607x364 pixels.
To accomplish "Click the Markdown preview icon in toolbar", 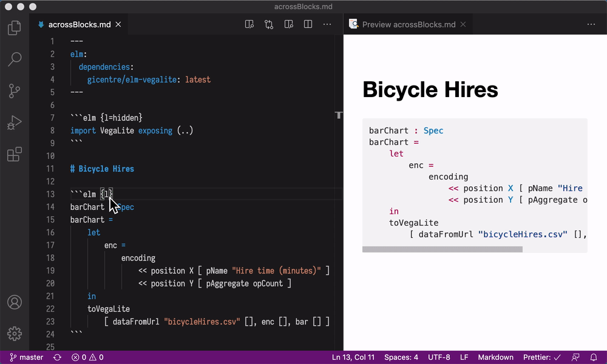I will pyautogui.click(x=249, y=24).
